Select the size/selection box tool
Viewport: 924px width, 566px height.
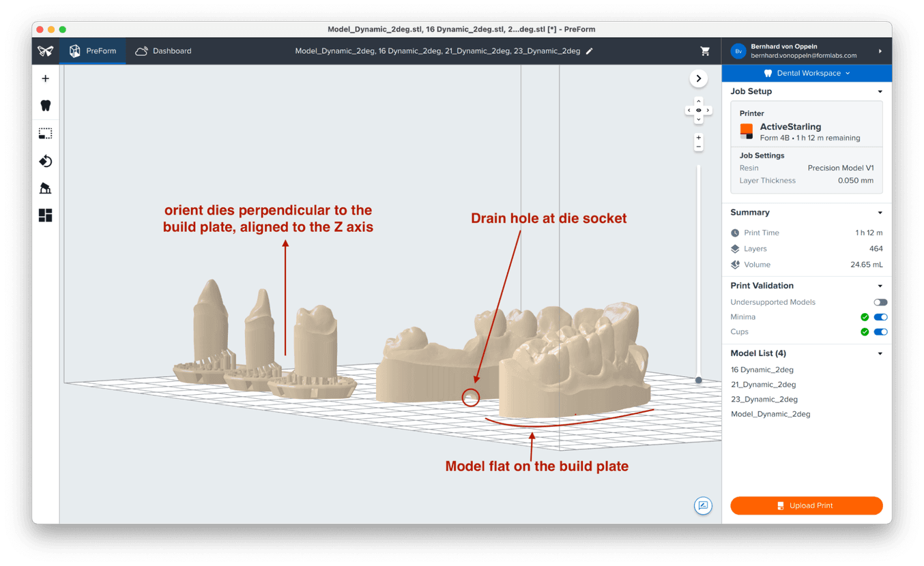tap(46, 133)
